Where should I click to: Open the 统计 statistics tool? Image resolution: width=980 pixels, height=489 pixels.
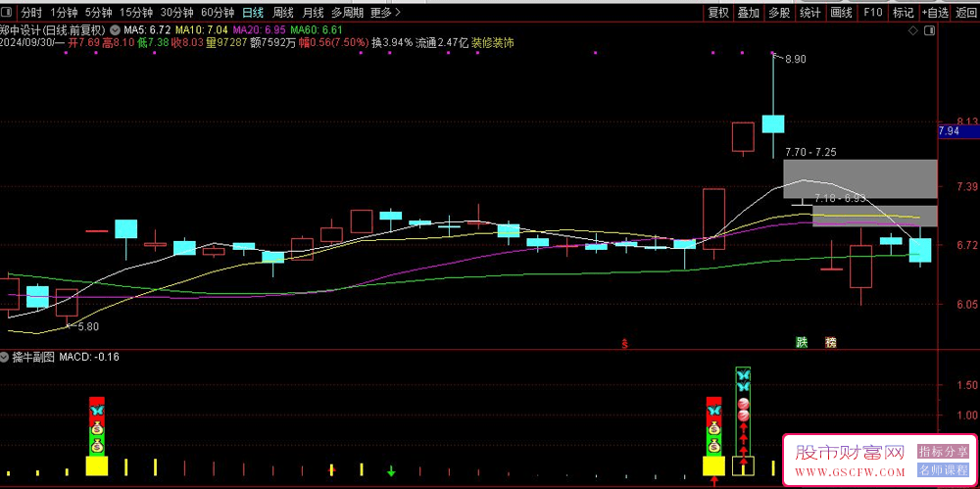tap(810, 12)
